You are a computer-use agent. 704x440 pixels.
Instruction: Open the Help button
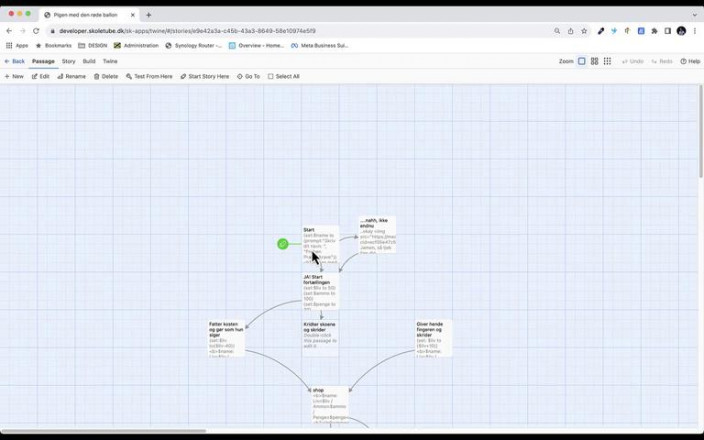click(690, 61)
